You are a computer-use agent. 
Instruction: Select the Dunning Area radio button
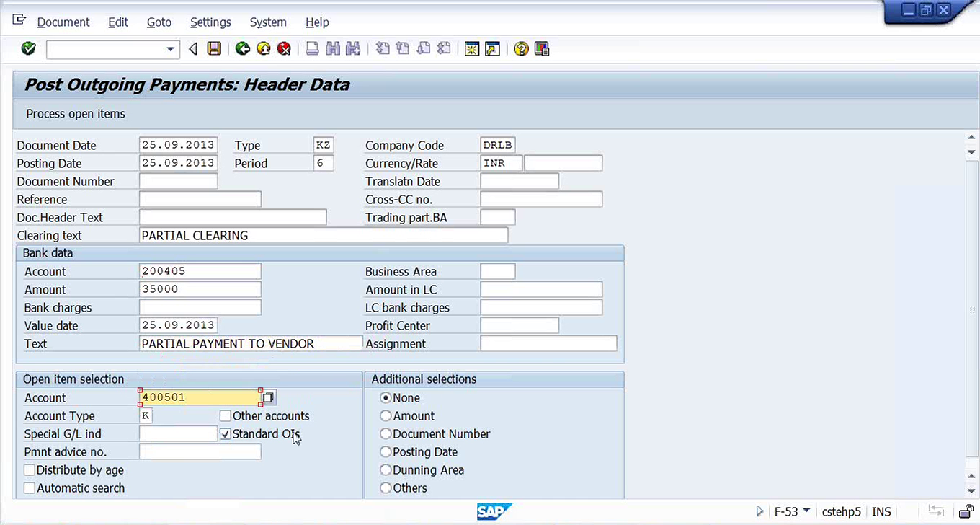[386, 470]
